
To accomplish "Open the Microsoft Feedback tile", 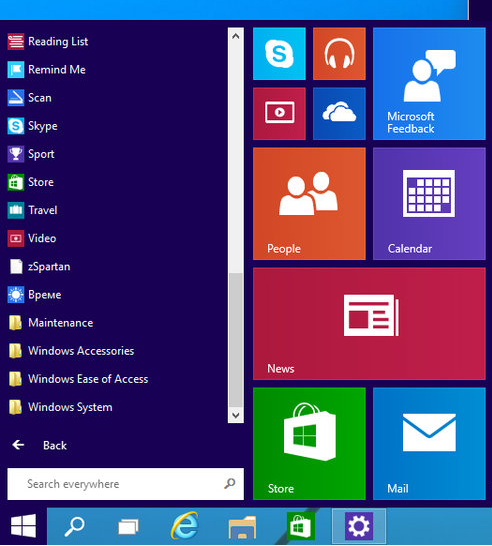I will coord(429,84).
